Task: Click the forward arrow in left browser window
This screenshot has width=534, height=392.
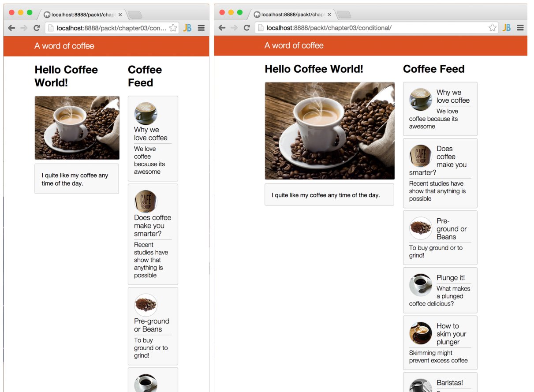Action: [24, 28]
